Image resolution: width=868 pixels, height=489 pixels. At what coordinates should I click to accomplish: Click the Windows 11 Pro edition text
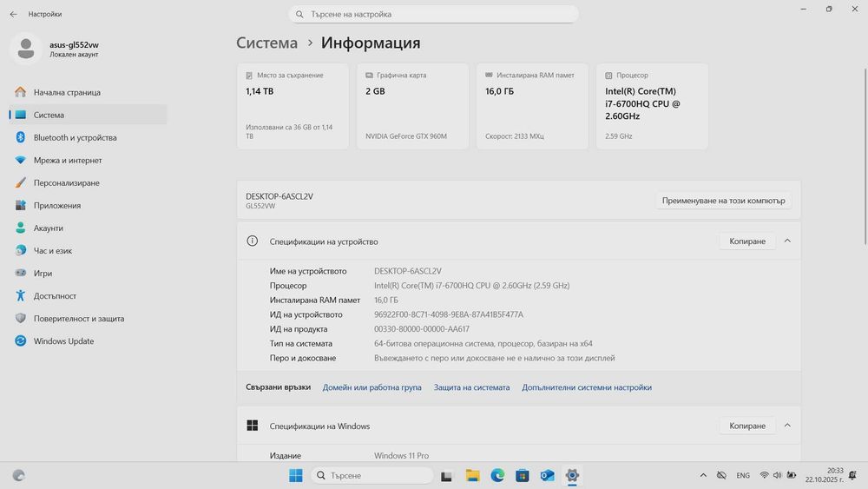click(x=401, y=455)
